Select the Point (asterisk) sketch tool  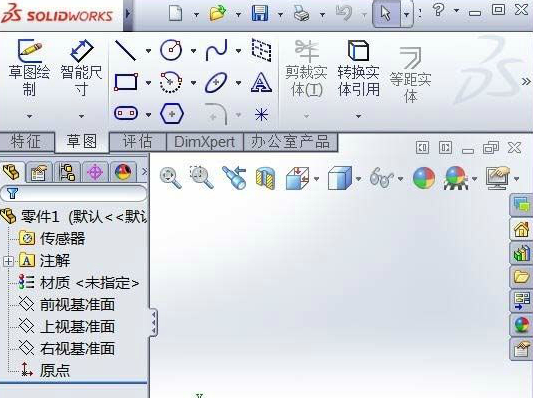click(x=261, y=114)
